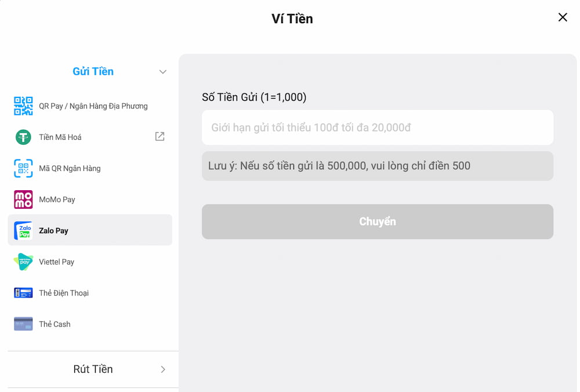Click the deposit amount input field
The height and width of the screenshot is (392, 580).
click(x=377, y=128)
